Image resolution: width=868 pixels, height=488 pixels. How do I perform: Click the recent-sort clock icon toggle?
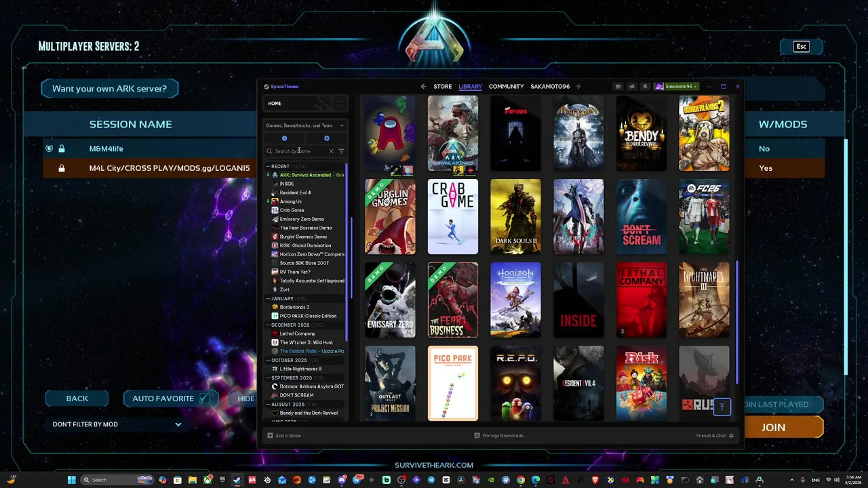point(284,138)
